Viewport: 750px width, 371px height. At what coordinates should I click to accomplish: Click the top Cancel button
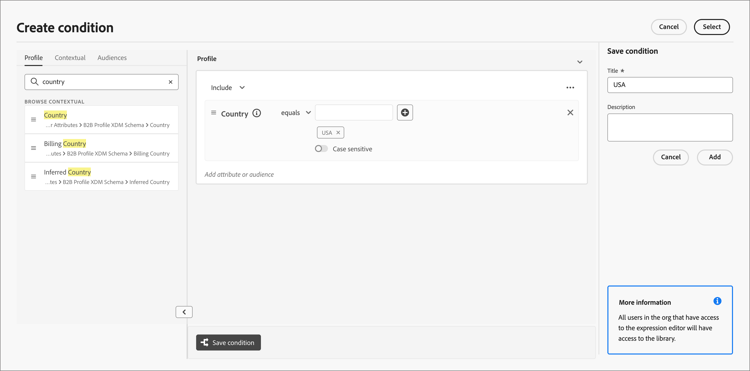pos(669,27)
